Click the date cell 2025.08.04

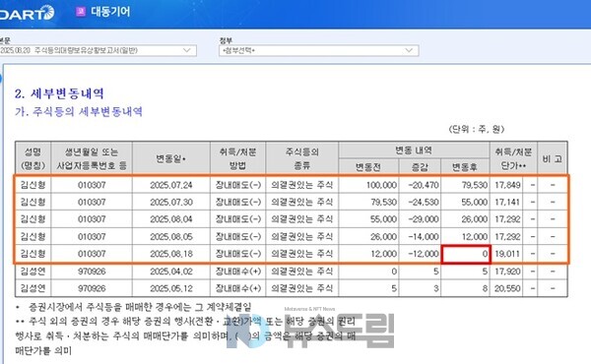pyautogui.click(x=171, y=219)
